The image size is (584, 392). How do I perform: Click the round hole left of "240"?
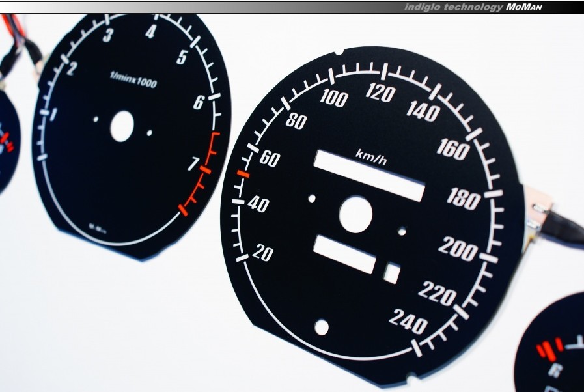point(322,327)
